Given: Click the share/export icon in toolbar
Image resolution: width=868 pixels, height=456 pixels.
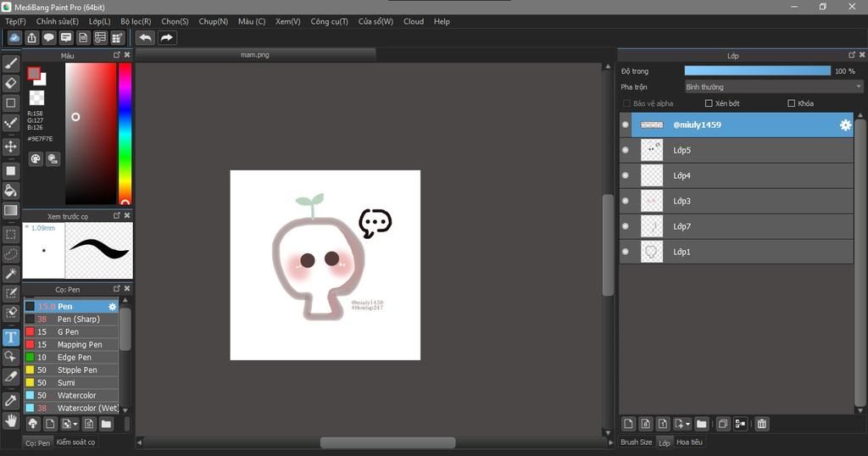Looking at the screenshot, I should 31,37.
